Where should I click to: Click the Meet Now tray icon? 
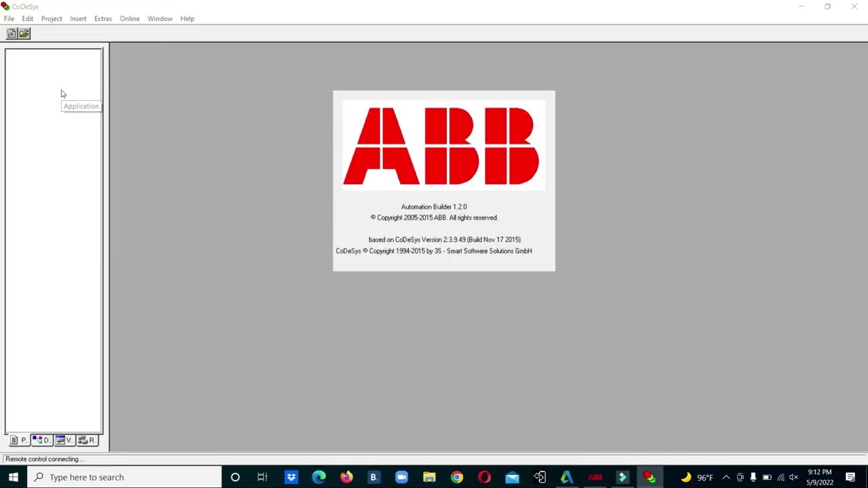pyautogui.click(x=740, y=477)
